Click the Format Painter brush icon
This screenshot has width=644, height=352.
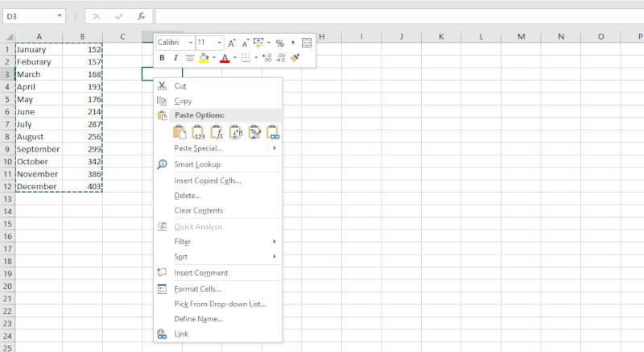[295, 58]
